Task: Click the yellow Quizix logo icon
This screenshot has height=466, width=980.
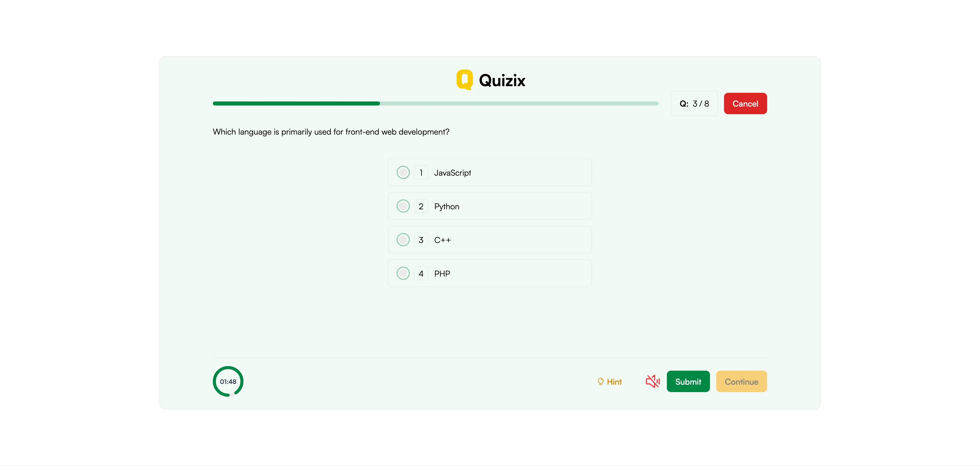Action: 464,80
